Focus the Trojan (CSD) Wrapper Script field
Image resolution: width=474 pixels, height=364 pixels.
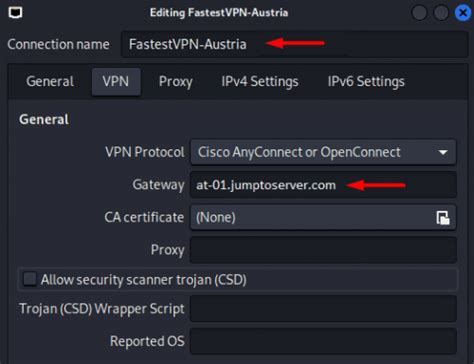(x=323, y=309)
